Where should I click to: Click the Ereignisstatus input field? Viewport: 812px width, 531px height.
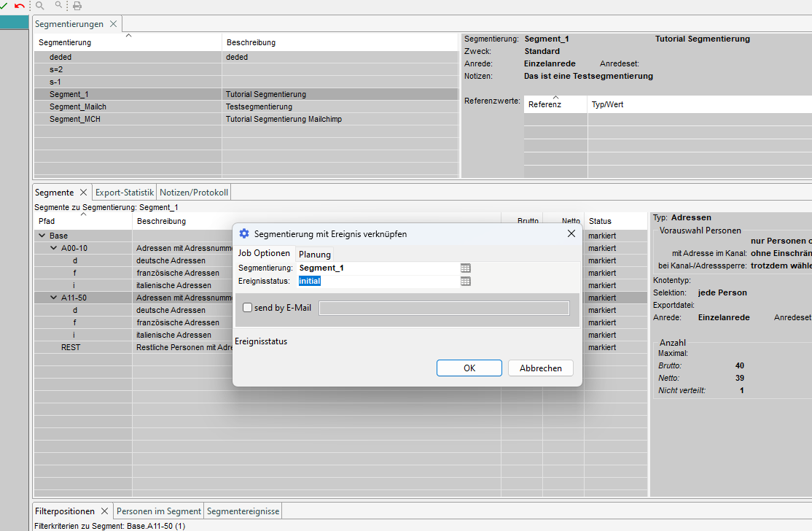coord(378,281)
